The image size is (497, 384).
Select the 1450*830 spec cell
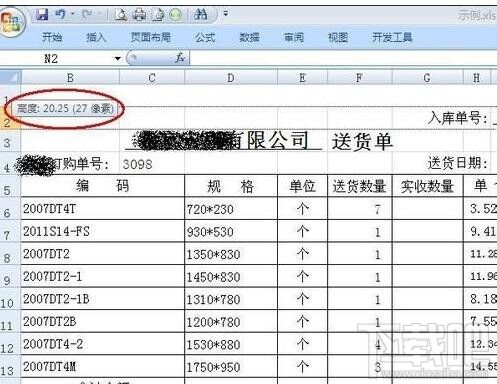(231, 277)
